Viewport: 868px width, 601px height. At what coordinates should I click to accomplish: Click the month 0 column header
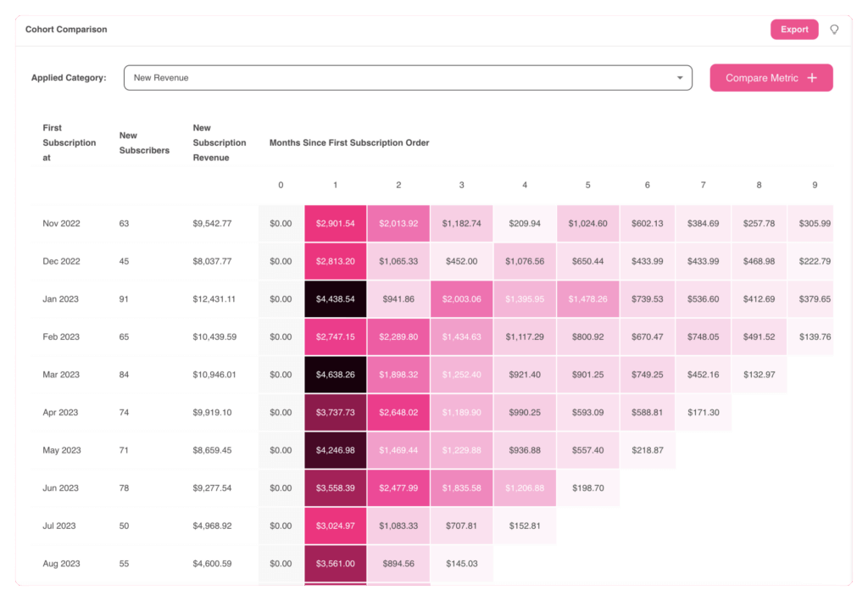tap(280, 184)
